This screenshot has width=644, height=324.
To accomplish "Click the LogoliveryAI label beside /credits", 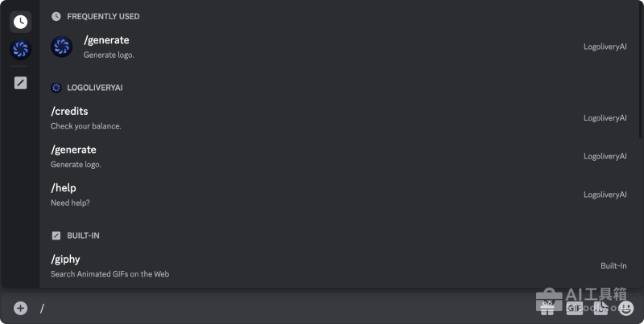I will 605,118.
